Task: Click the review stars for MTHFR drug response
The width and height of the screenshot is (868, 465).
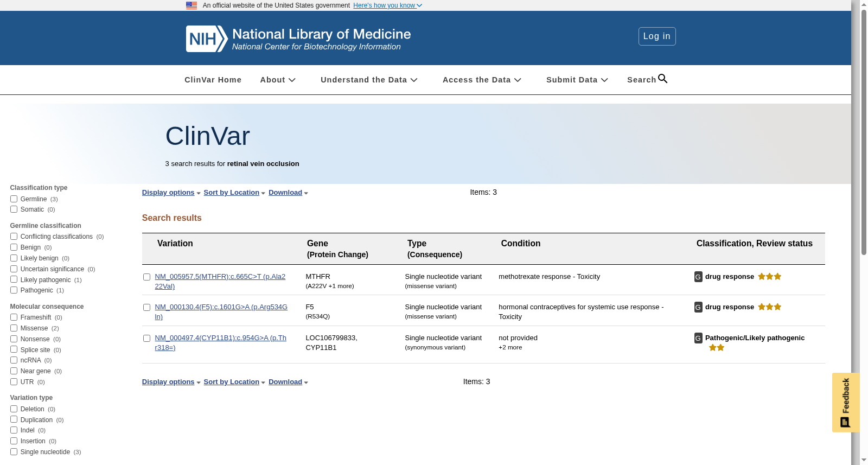Action: [x=770, y=277]
